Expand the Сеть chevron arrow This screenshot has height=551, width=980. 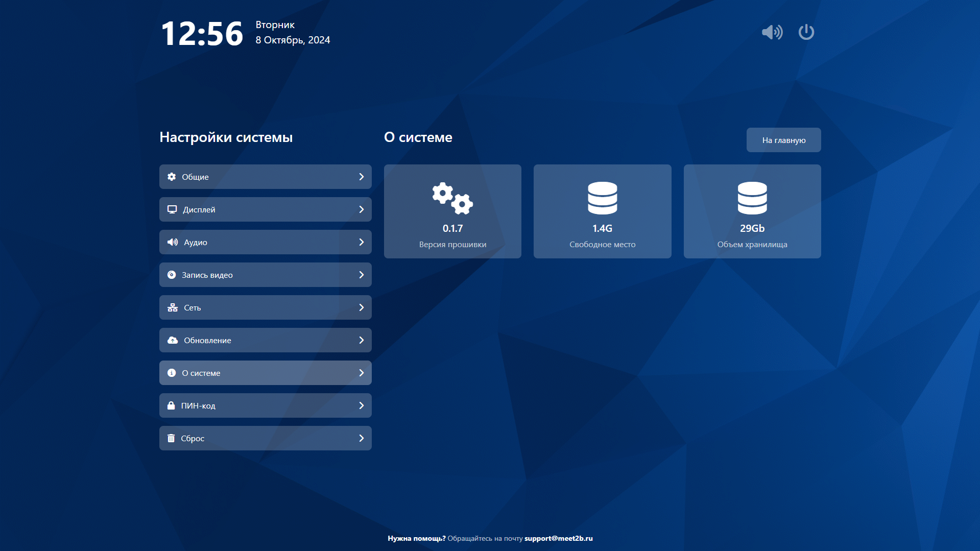(361, 307)
